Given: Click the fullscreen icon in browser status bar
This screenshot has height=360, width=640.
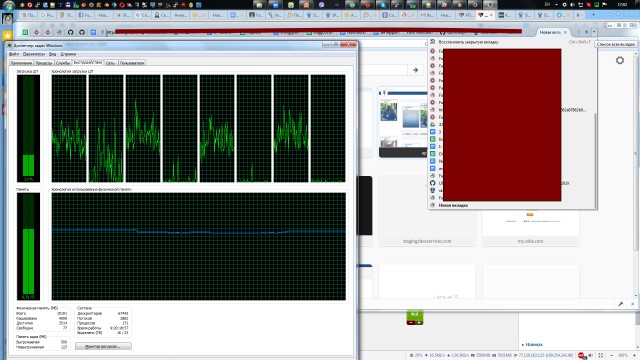Looking at the screenshot, I should coord(600,356).
